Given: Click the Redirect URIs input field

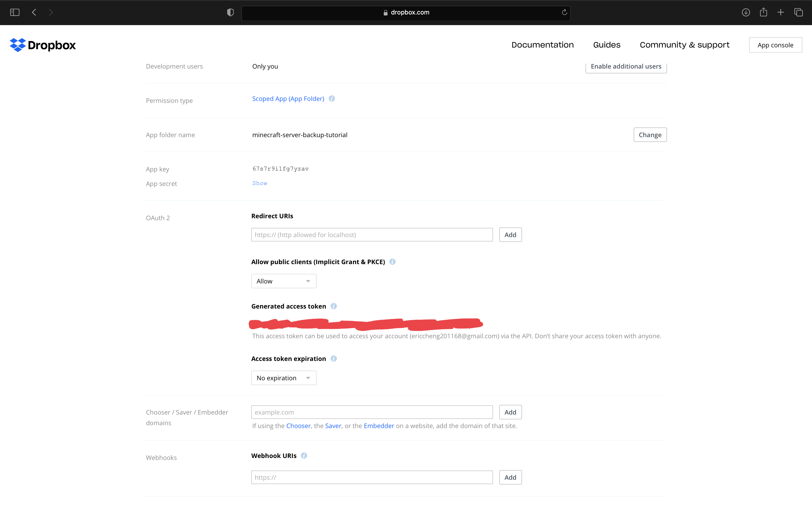Looking at the screenshot, I should click(372, 235).
